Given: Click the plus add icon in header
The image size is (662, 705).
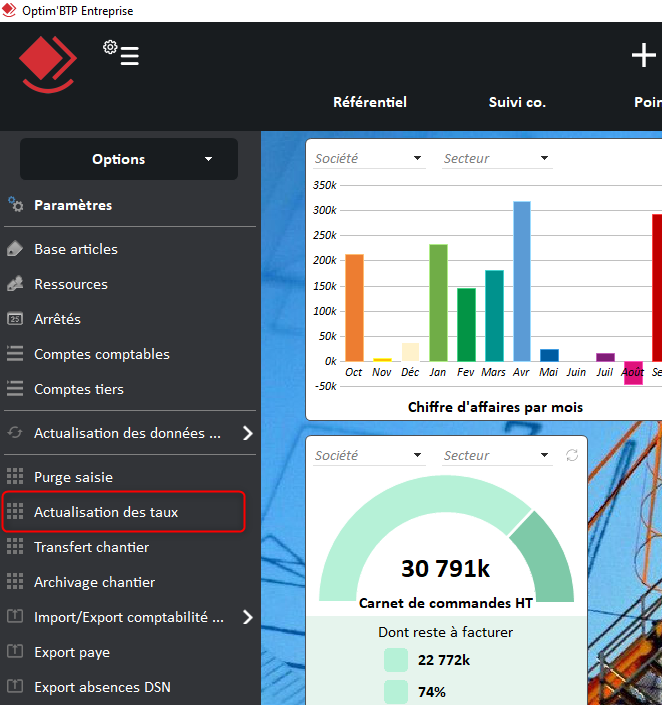Looking at the screenshot, I should [644, 55].
